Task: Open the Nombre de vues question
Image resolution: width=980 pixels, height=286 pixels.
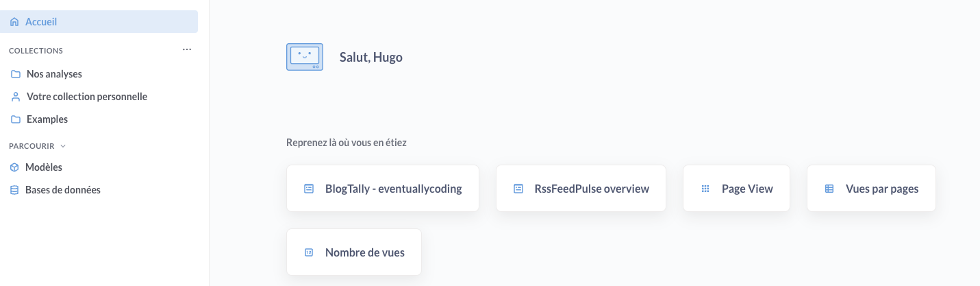Action: pyautogui.click(x=365, y=252)
